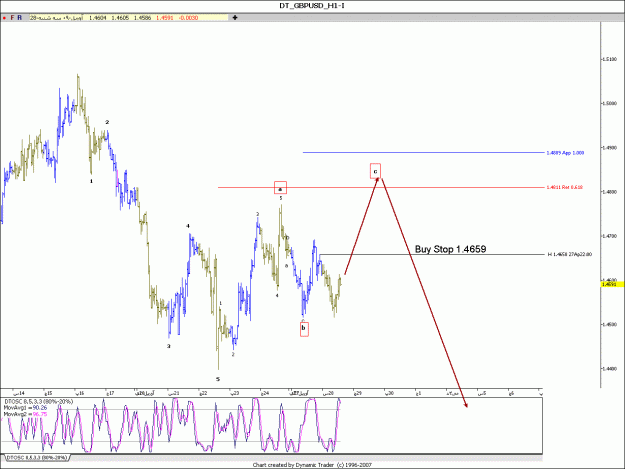Click the red close value 1.4591 in header

[x=165, y=18]
